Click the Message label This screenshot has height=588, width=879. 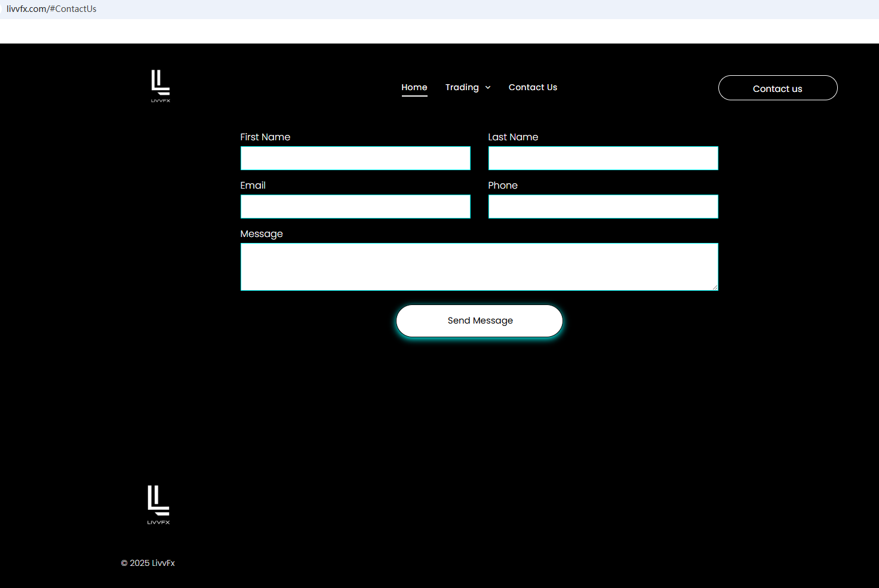pyautogui.click(x=262, y=234)
